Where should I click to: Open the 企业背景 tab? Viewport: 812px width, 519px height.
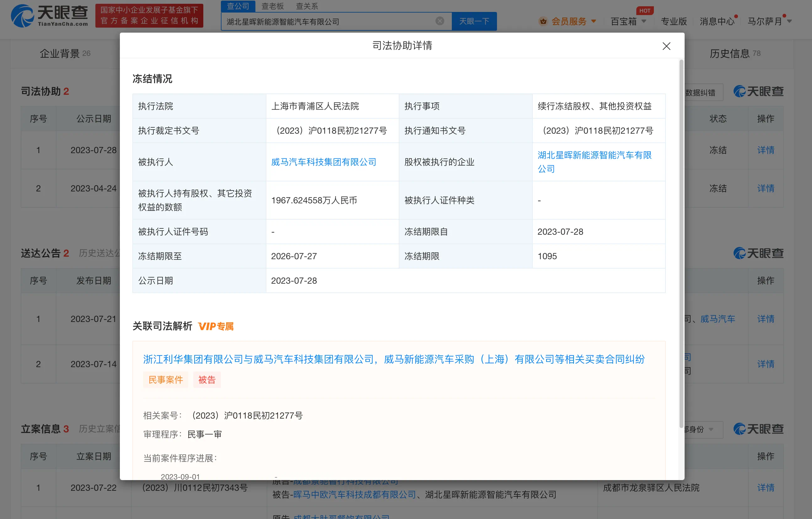65,53
